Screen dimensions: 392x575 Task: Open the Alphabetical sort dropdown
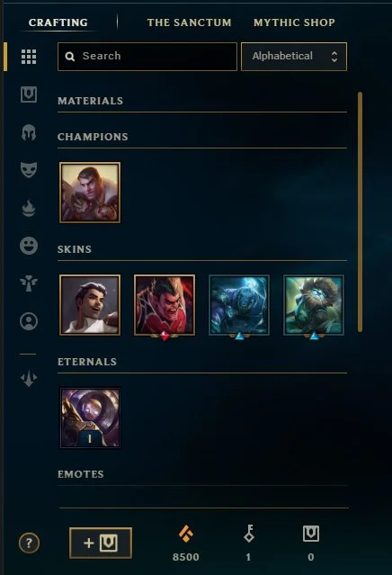tap(294, 57)
